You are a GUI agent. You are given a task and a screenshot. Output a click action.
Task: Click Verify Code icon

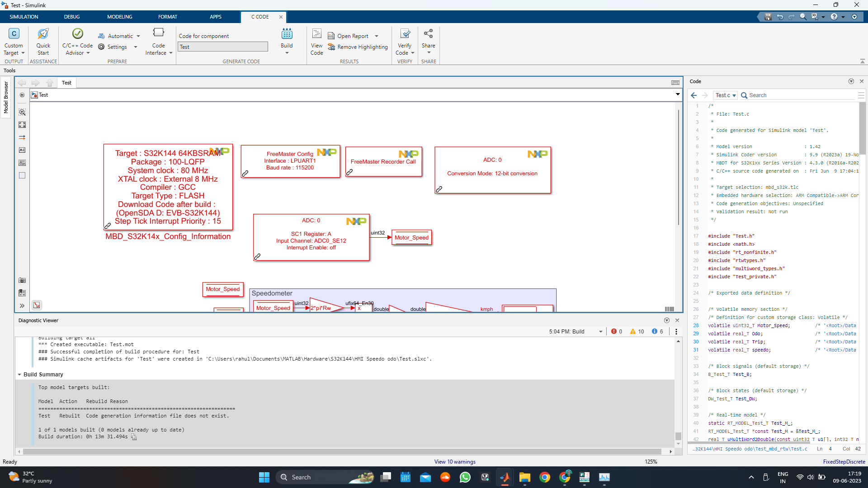click(405, 34)
